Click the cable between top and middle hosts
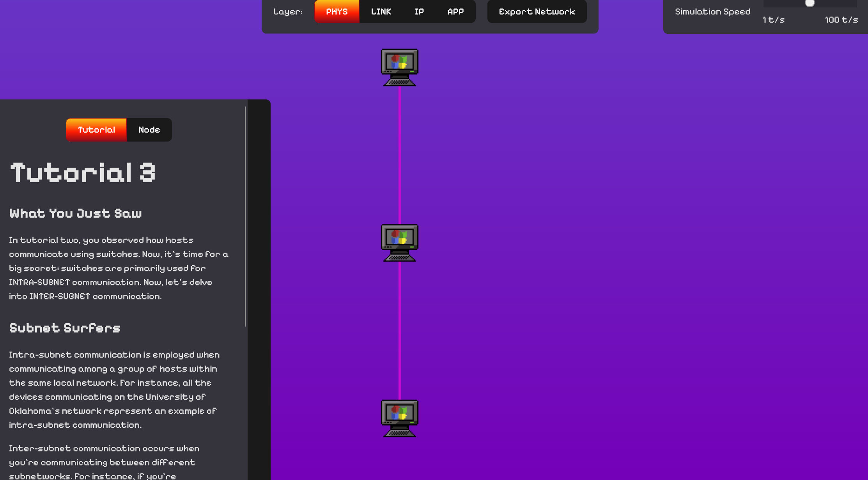 [399, 155]
